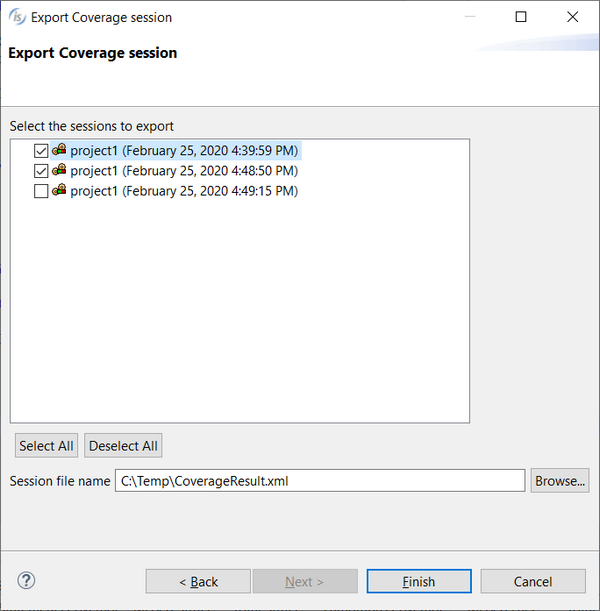The image size is (600, 611).
Task: Click the application logo in title bar
Action: [x=17, y=17]
